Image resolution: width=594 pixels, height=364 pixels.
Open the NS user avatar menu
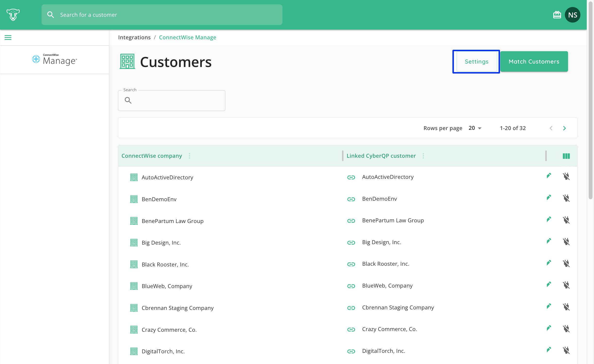(572, 15)
